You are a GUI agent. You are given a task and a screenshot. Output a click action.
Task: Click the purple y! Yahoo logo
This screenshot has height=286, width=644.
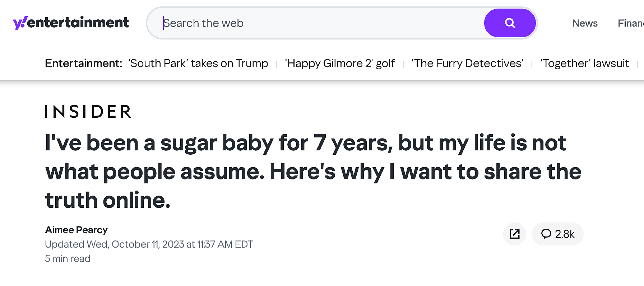tap(19, 23)
